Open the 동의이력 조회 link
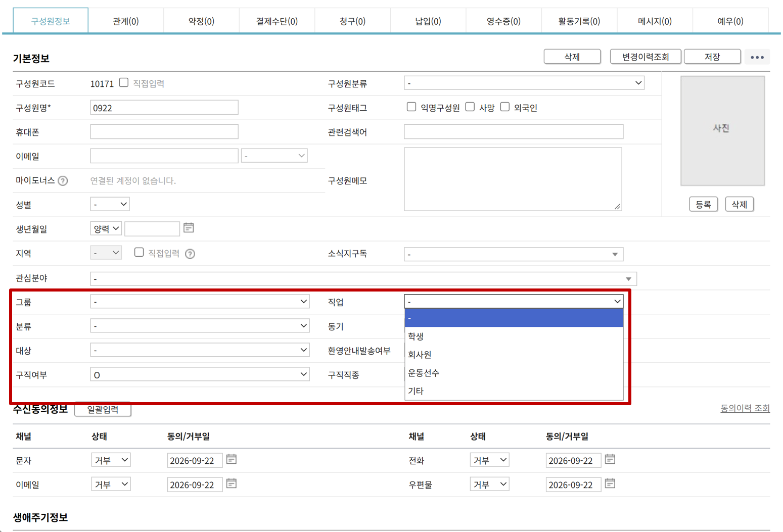Screen dimensions: 783x532 click(x=745, y=408)
